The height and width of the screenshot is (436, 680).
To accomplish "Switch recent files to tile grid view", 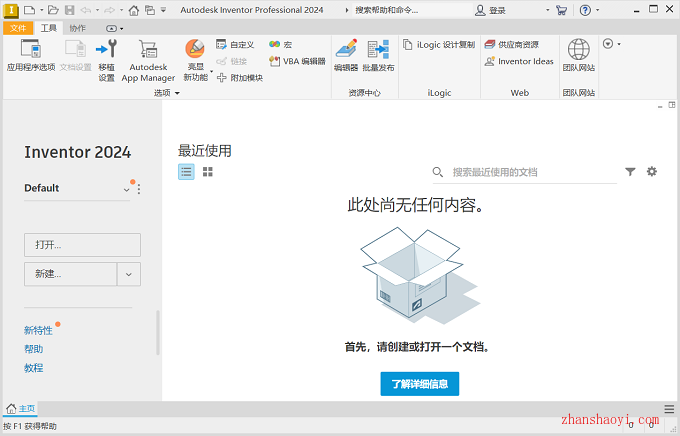I will [x=208, y=172].
